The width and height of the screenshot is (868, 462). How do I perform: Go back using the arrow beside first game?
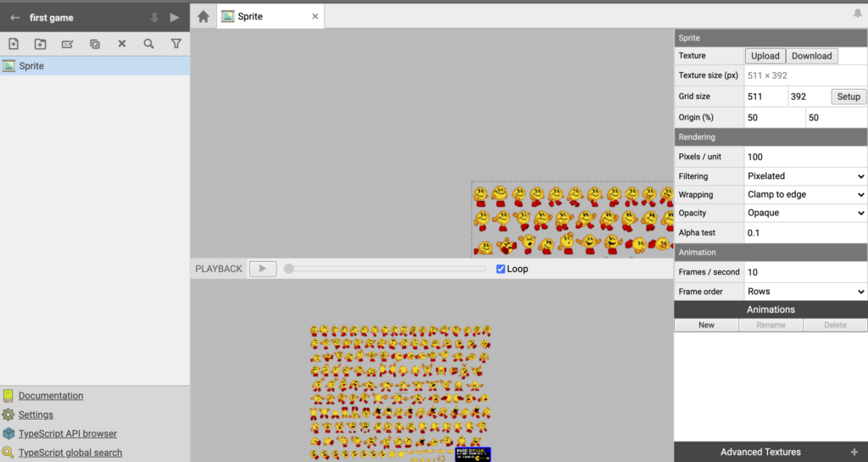(15, 18)
